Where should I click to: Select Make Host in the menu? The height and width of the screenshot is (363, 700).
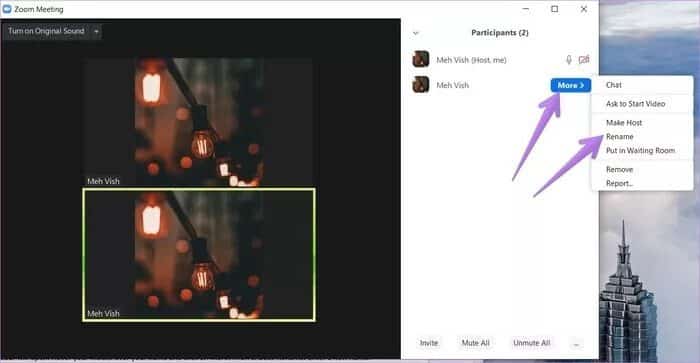click(x=624, y=122)
